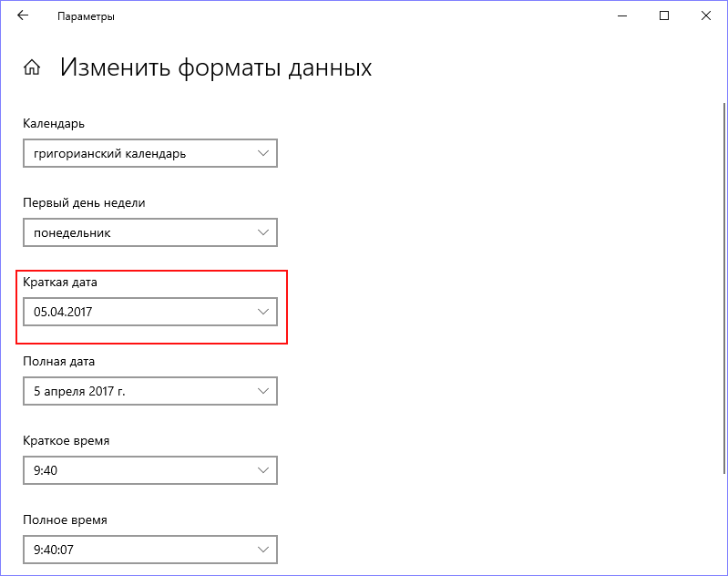This screenshot has height=576, width=728.
Task: Click the vertical scrollbar on the right
Action: (x=724, y=288)
